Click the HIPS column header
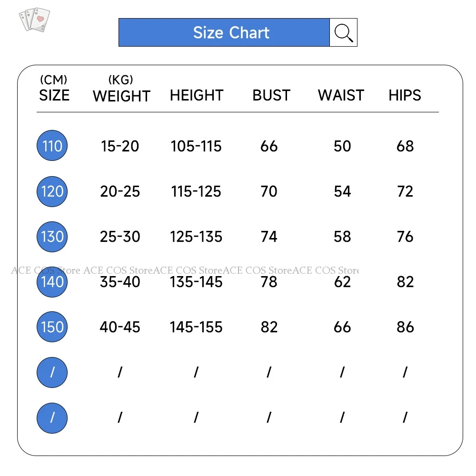 (405, 95)
